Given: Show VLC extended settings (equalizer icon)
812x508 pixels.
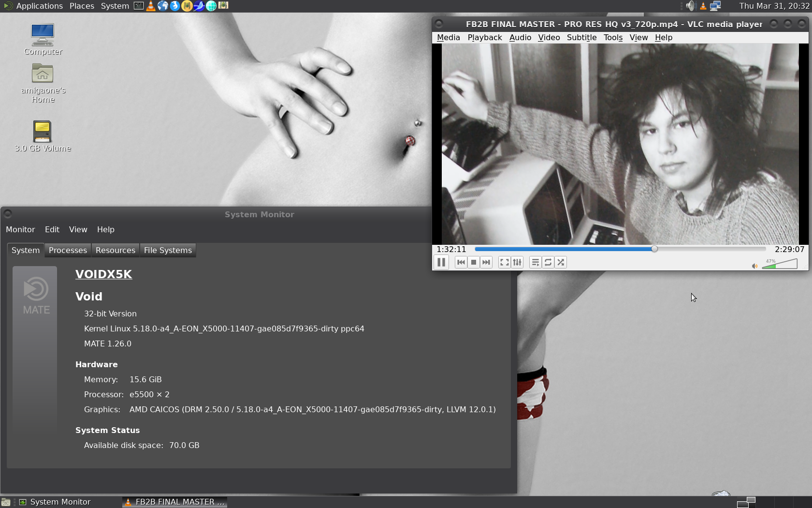Looking at the screenshot, I should pos(517,262).
